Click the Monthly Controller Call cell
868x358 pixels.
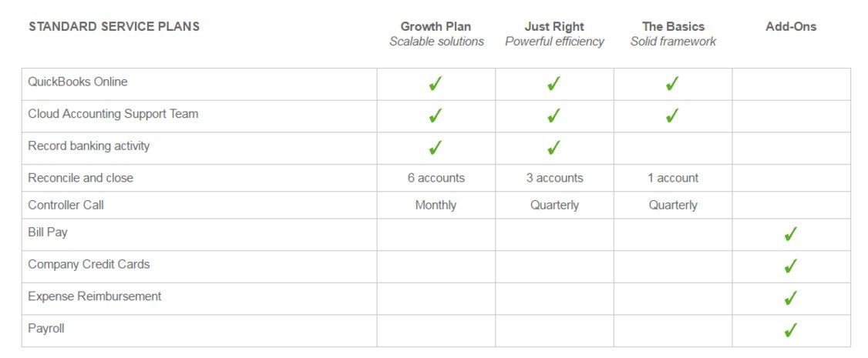pos(436,205)
